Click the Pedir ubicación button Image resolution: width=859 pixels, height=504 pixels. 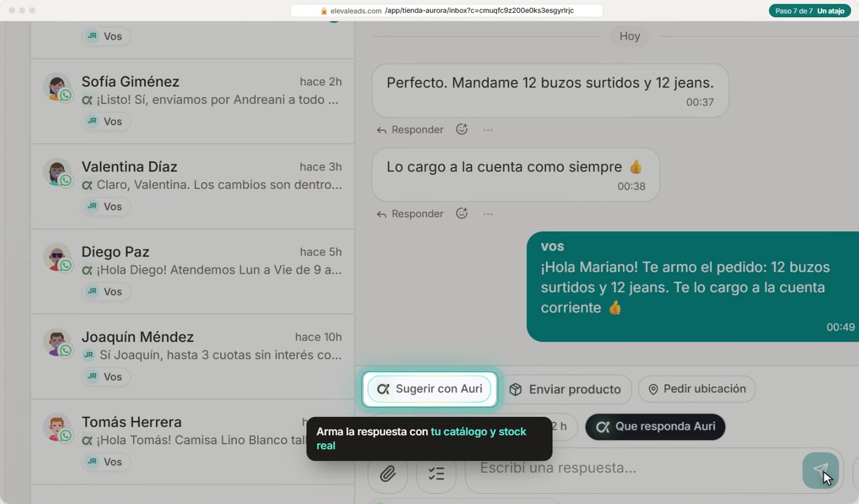point(696,389)
